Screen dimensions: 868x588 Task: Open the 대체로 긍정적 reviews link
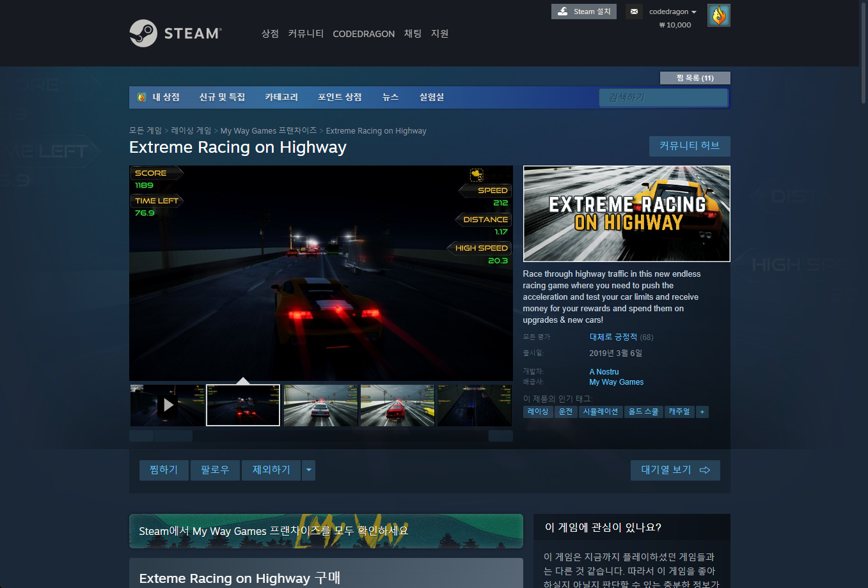[613, 337]
